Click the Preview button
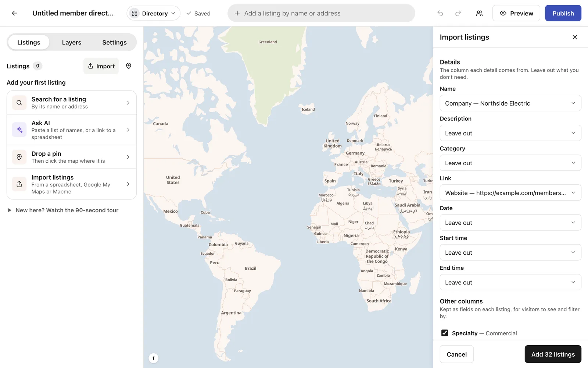588x368 pixels. (516, 13)
